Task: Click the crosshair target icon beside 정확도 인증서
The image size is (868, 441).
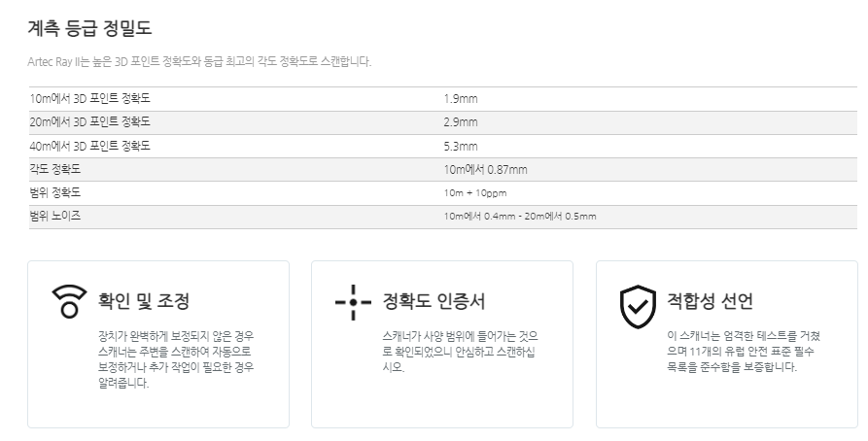Action: coord(353,302)
